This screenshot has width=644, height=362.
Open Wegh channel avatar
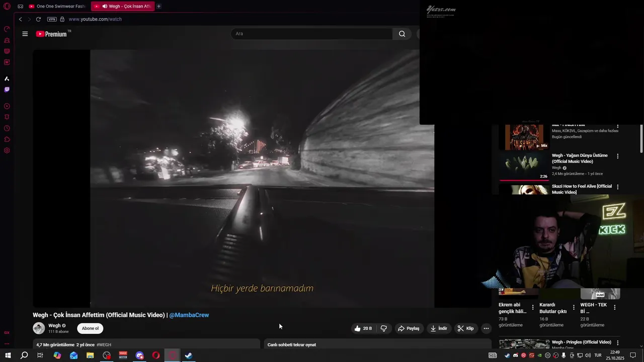pos(39,328)
